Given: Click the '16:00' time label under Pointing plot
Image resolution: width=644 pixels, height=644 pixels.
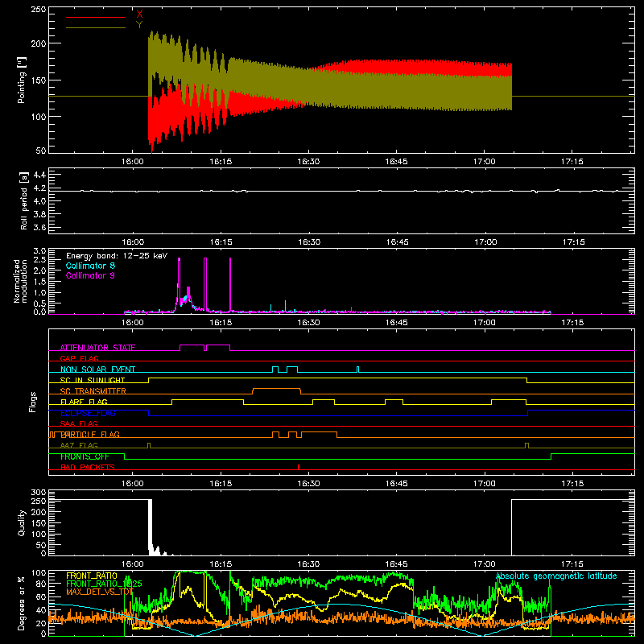Looking at the screenshot, I should click(133, 162).
